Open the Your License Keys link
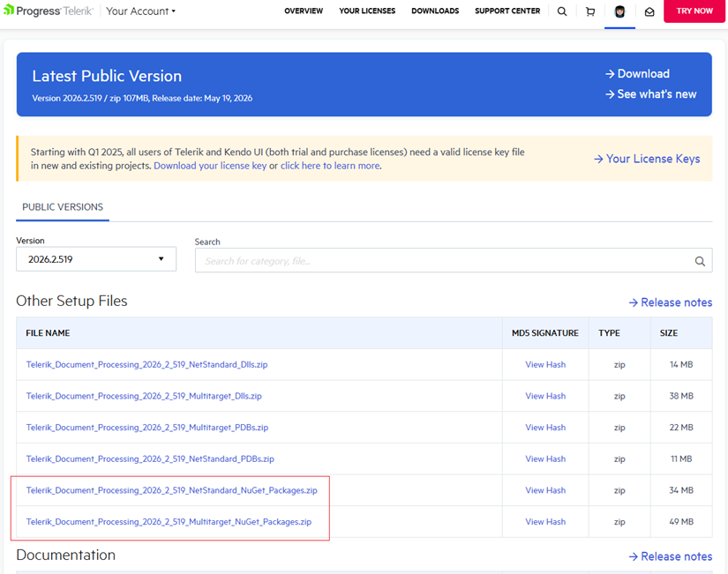 [x=647, y=159]
